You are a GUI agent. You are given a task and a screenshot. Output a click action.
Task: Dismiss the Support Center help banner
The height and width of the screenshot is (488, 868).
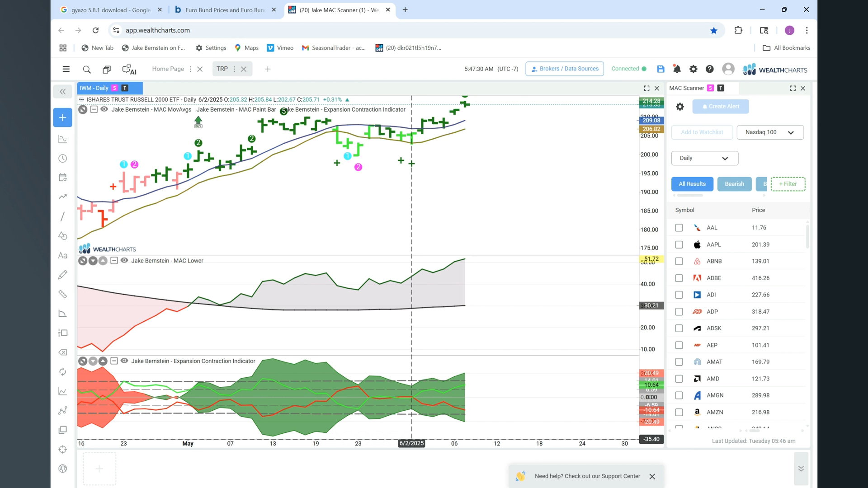(x=652, y=476)
